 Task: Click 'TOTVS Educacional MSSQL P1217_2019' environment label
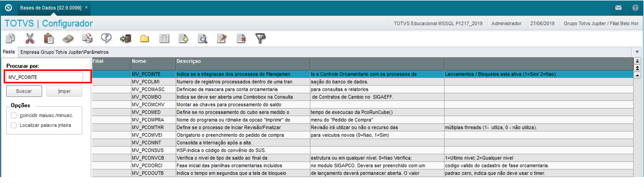tap(437, 24)
